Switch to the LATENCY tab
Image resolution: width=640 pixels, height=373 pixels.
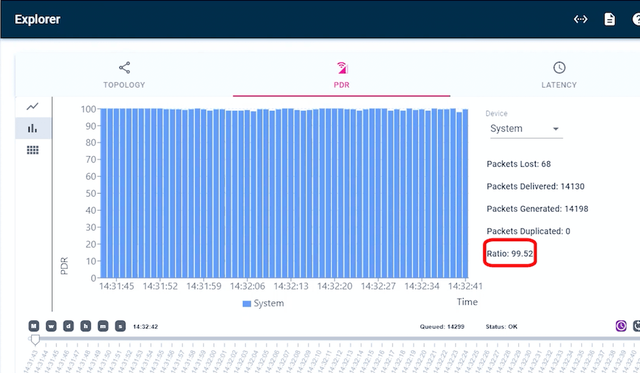(x=559, y=75)
